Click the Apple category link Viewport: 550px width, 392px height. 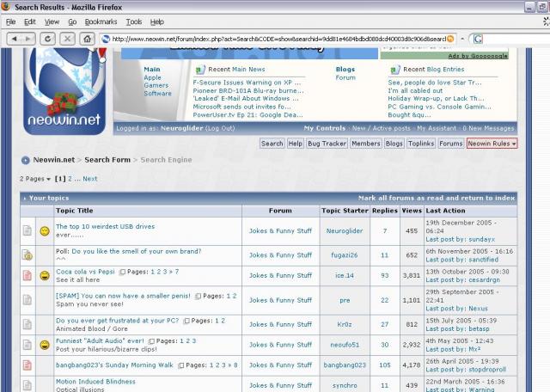click(153, 77)
